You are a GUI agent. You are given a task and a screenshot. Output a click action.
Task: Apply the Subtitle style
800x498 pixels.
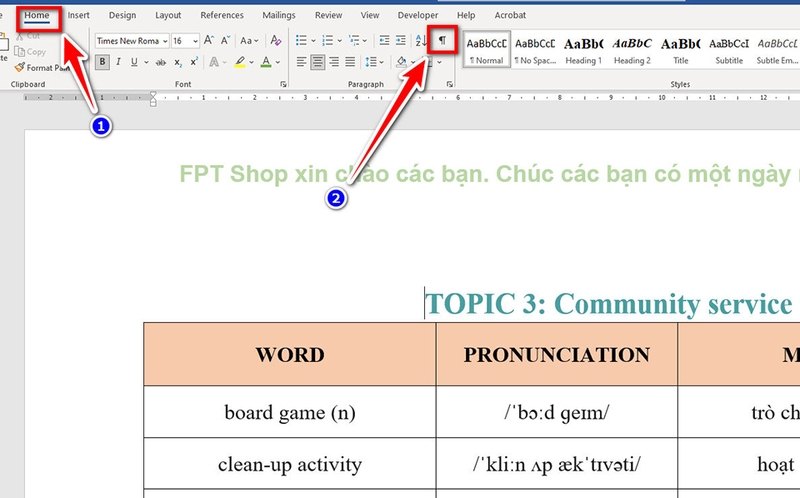pos(729,51)
